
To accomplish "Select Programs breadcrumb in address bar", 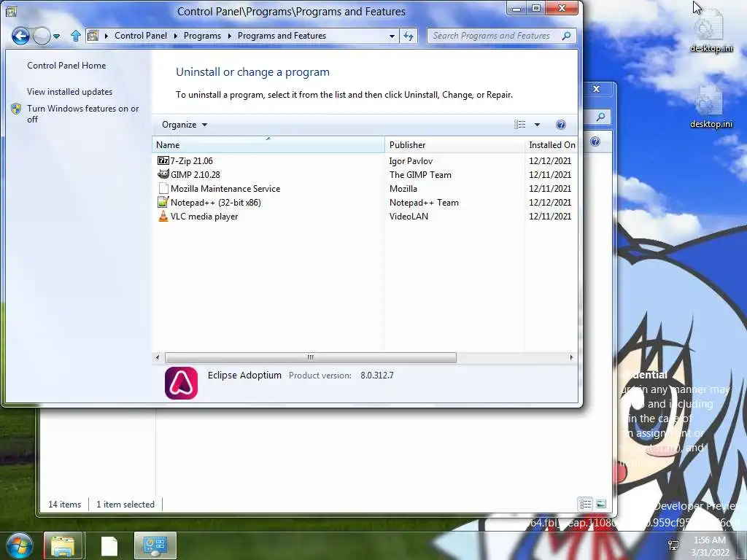I will click(202, 36).
